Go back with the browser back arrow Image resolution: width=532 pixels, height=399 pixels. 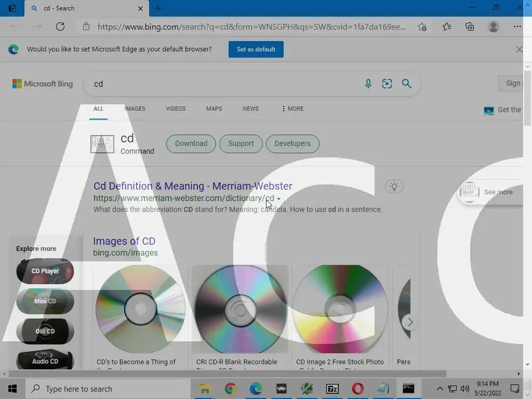pos(14,26)
